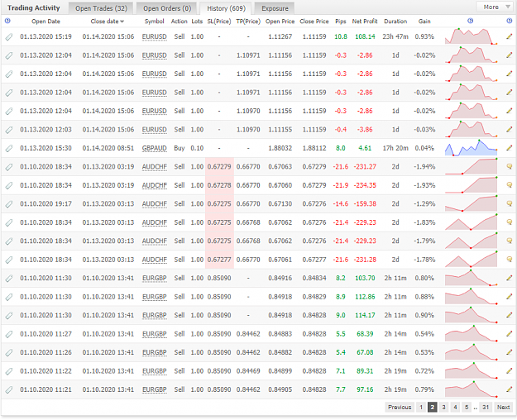Open the EURUSD symbol link in 108.14 row

coord(155,36)
